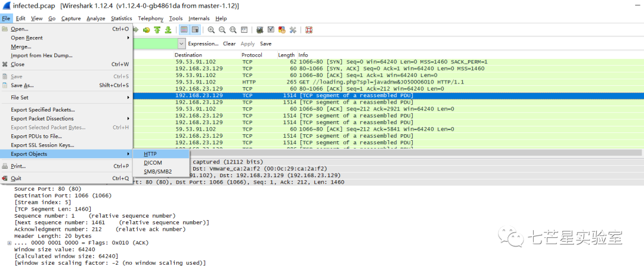Open the Capture menu
Viewport: 644px width, 266px height.
click(x=71, y=18)
